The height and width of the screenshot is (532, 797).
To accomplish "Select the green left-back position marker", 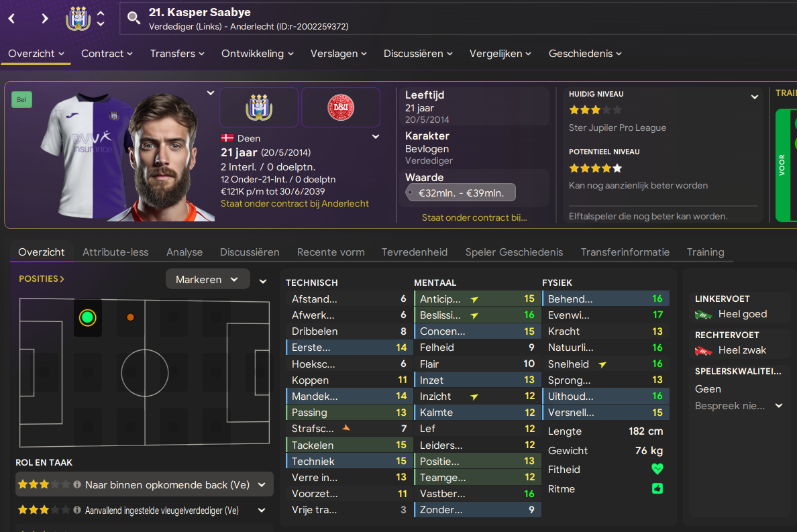I will pos(87,317).
